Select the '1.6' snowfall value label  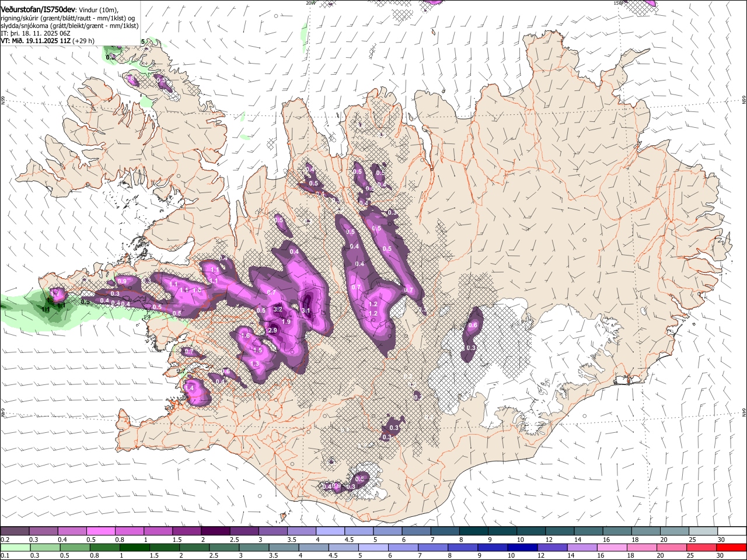coord(246,336)
